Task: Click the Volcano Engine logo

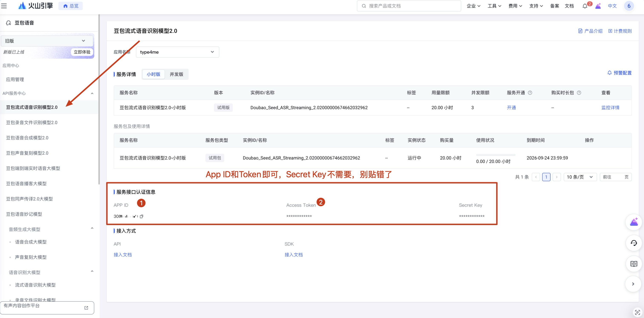Action: (36, 6)
